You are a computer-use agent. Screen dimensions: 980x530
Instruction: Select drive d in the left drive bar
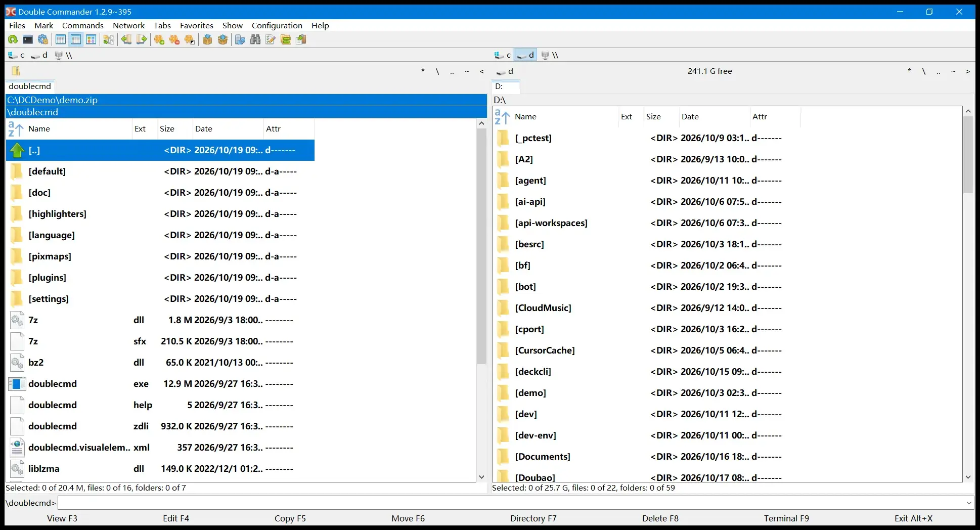click(39, 55)
